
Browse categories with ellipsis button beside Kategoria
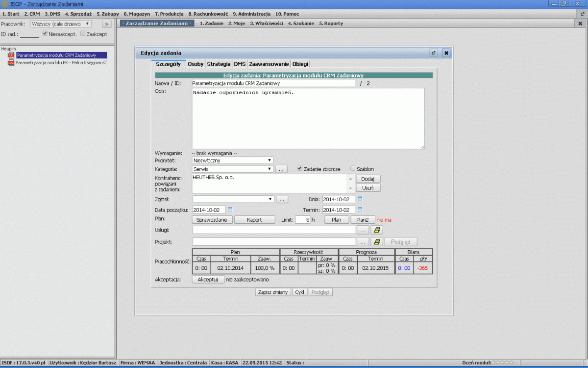click(281, 169)
